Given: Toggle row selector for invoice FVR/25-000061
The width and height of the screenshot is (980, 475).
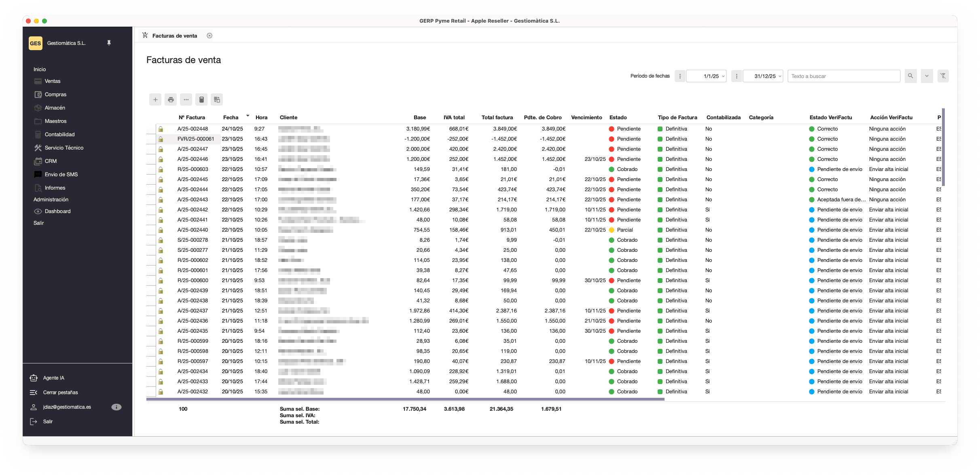Looking at the screenshot, I should 151,139.
